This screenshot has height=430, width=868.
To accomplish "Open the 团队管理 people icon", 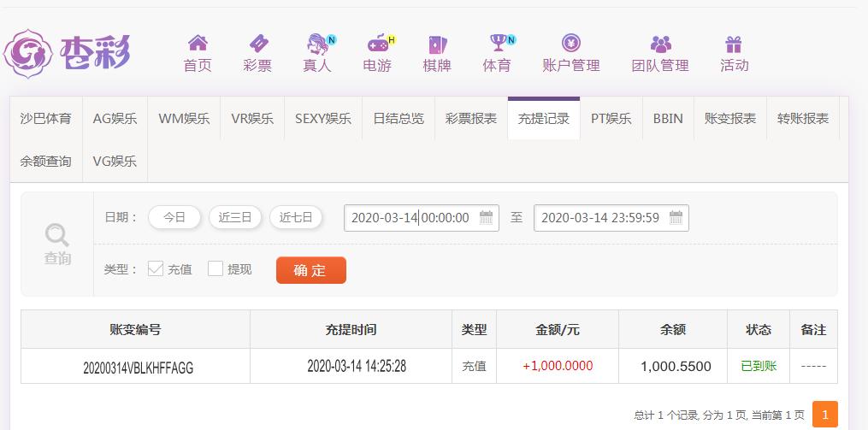I will (660, 44).
